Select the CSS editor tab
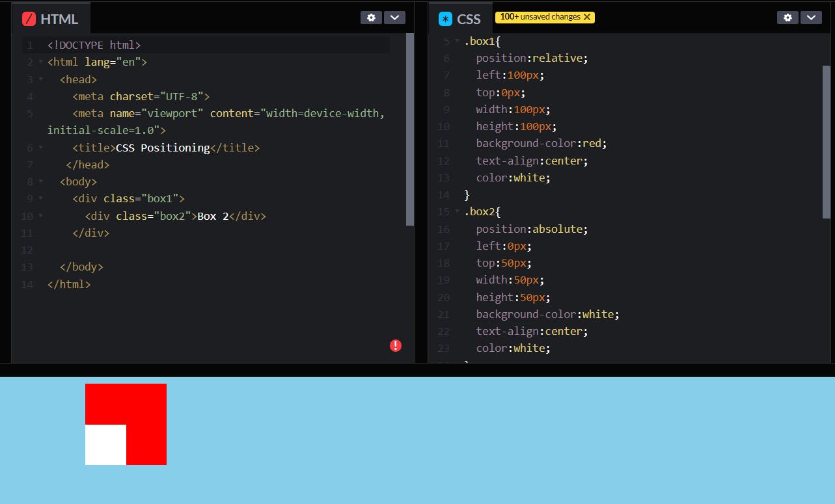The image size is (835, 504). (460, 19)
